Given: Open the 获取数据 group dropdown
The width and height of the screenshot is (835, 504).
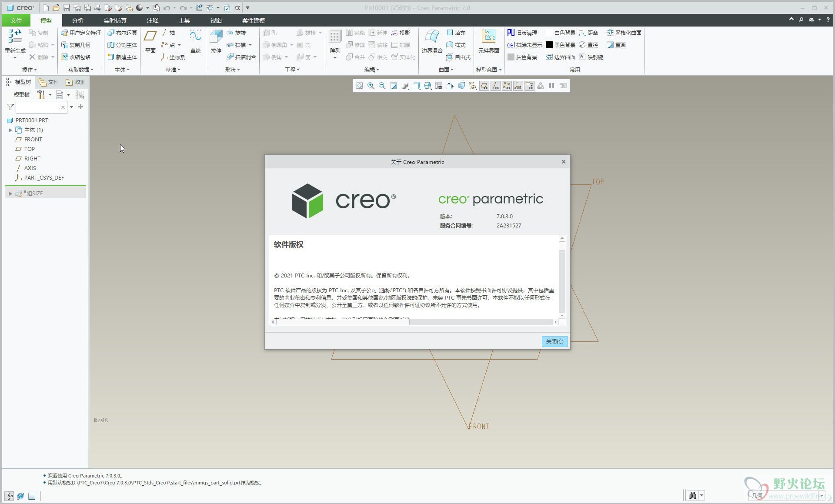Looking at the screenshot, I should [81, 70].
